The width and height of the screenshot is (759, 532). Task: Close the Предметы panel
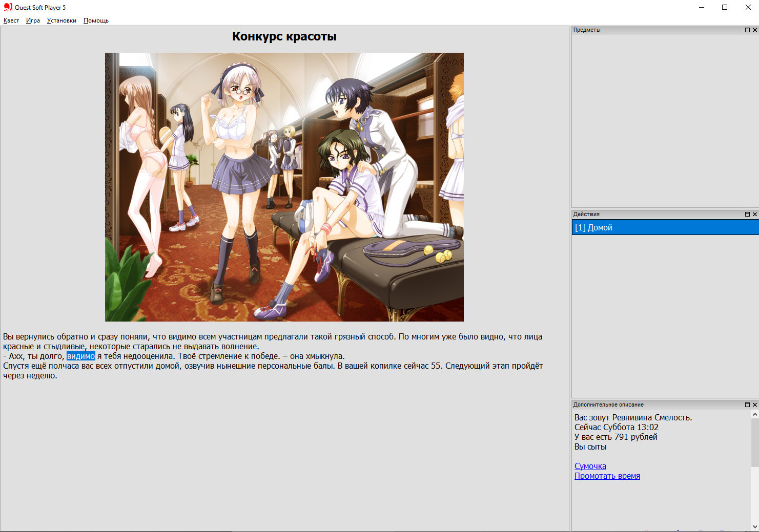coord(754,30)
